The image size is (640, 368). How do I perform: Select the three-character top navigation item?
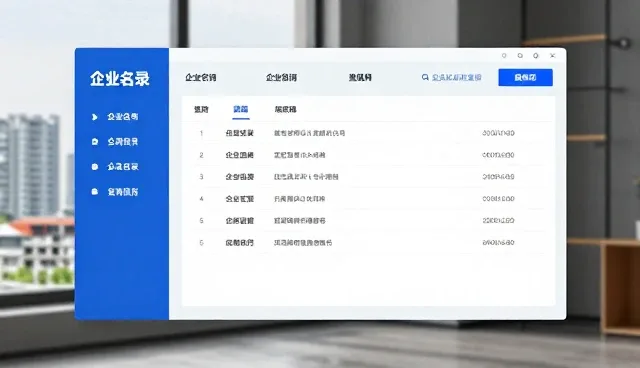point(360,78)
